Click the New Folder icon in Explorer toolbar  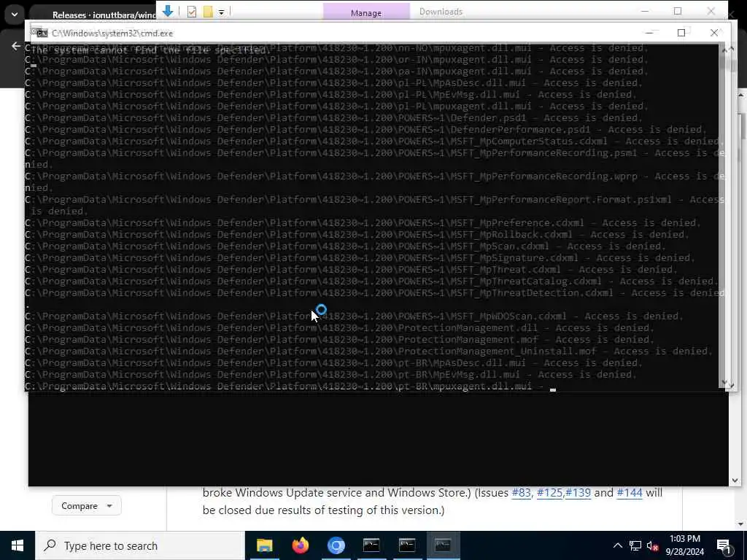[x=208, y=12]
